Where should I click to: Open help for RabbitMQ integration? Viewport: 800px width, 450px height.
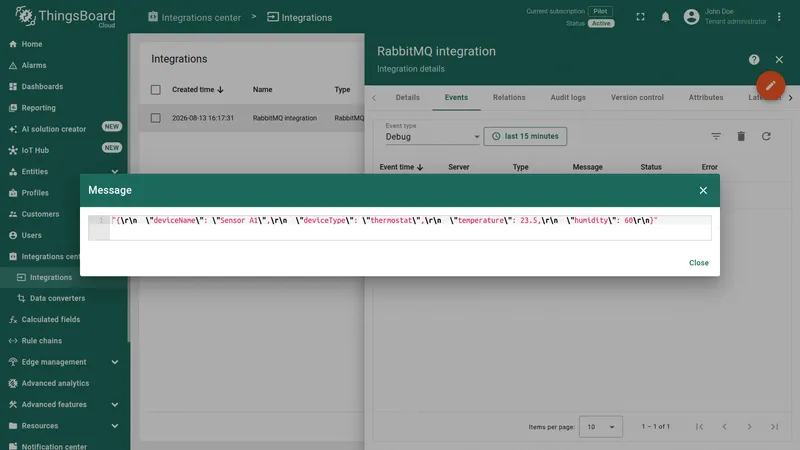[754, 60]
